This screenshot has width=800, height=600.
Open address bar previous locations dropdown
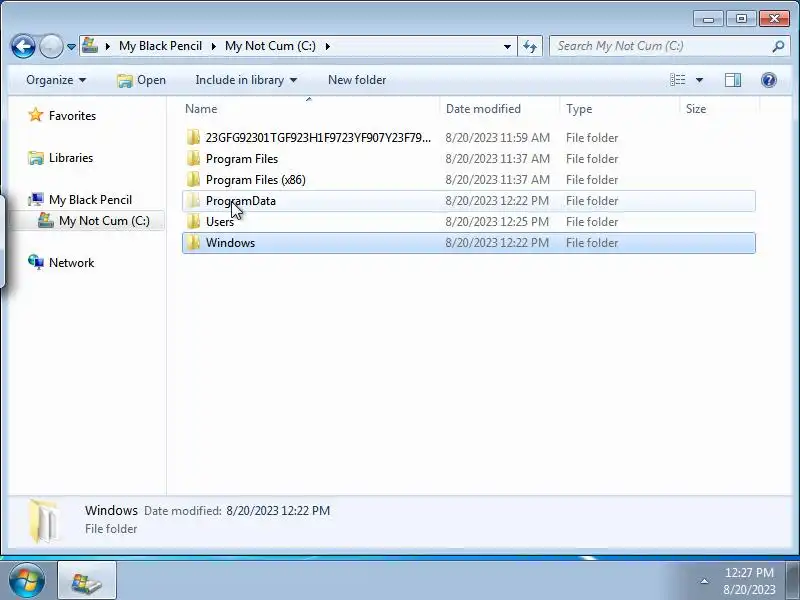click(507, 46)
